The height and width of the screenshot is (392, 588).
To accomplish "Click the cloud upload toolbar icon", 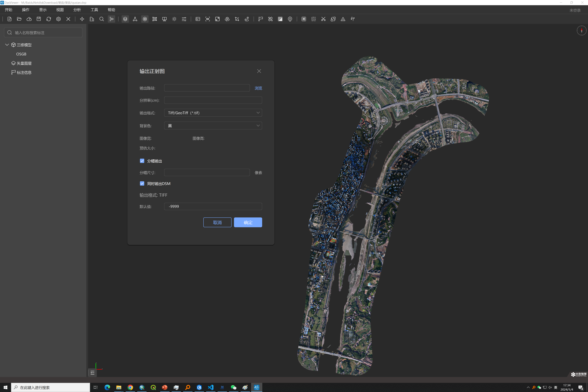I will tap(29, 19).
